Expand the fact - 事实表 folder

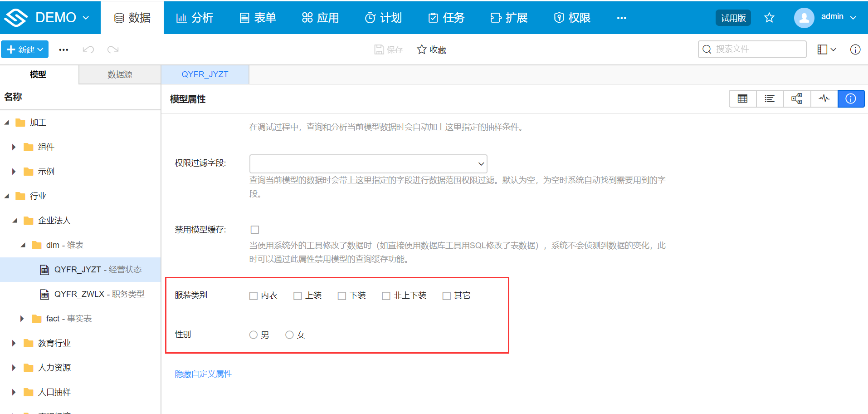22,318
